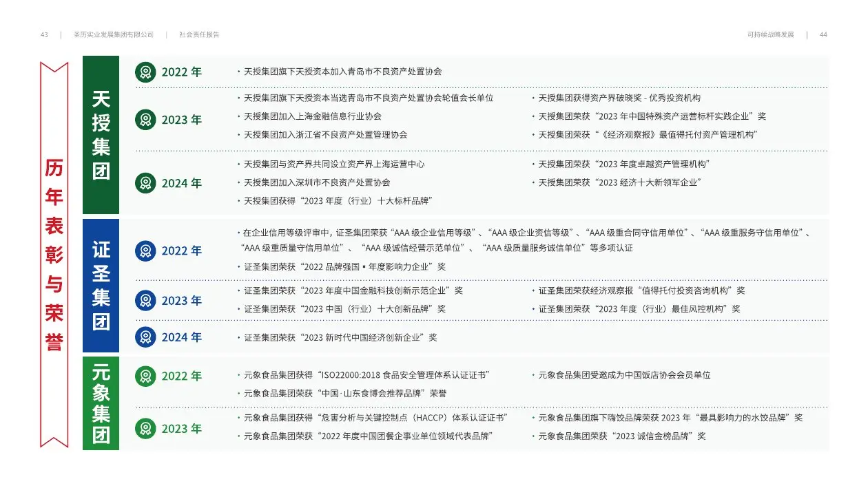Click line 天授集团荣获“2023 经济十大新领军企业”
The height and width of the screenshot is (488, 868).
point(617,182)
